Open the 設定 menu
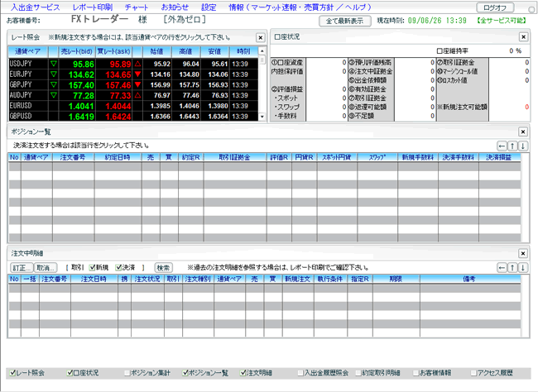 (x=209, y=7)
